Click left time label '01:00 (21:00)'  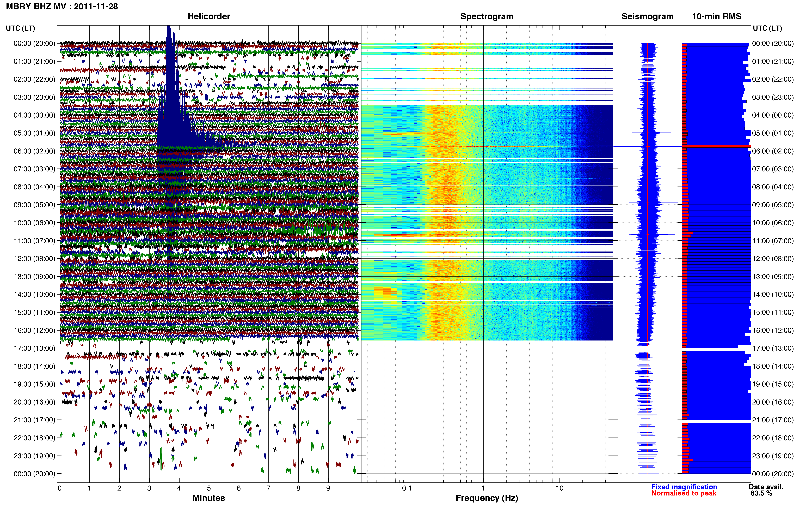click(34, 62)
